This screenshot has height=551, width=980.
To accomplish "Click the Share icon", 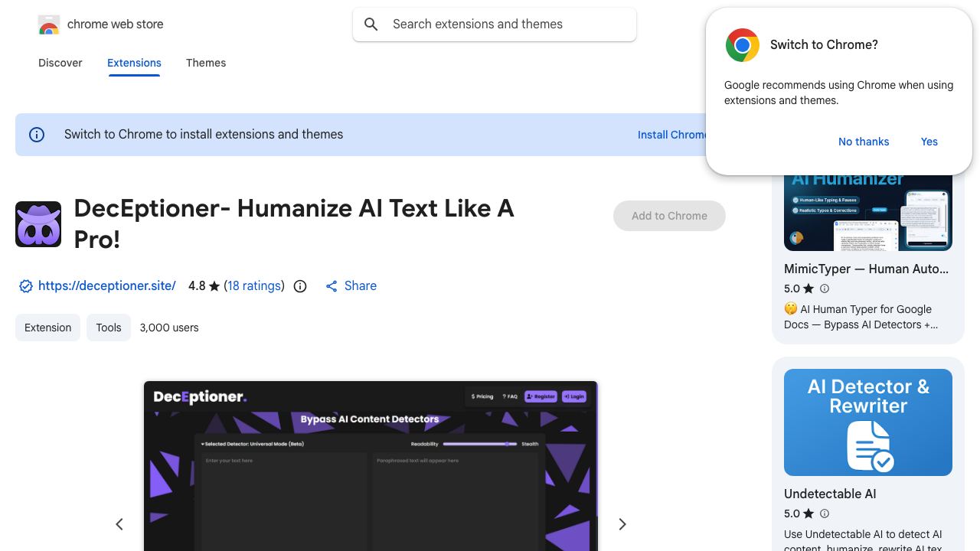I will pos(332,286).
